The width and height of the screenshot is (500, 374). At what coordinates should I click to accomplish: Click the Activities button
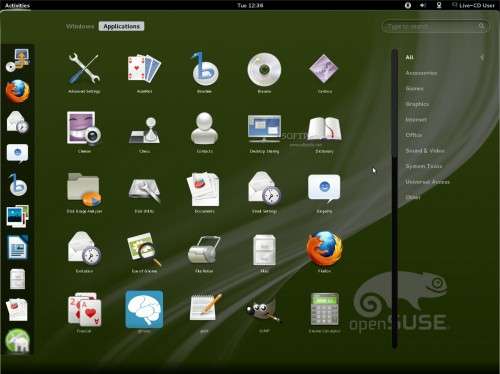(x=17, y=5)
